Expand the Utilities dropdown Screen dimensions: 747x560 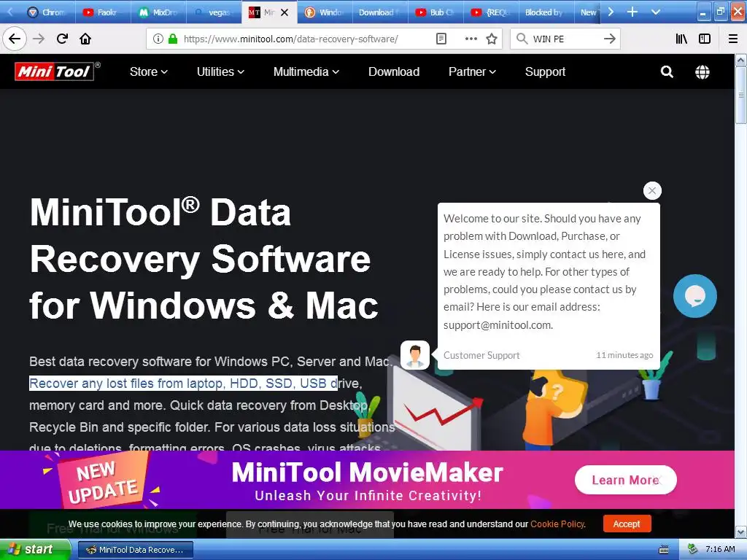[220, 72]
